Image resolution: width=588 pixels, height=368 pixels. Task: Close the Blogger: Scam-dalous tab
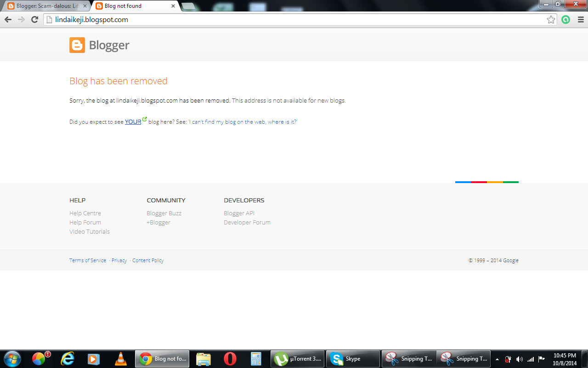(85, 6)
